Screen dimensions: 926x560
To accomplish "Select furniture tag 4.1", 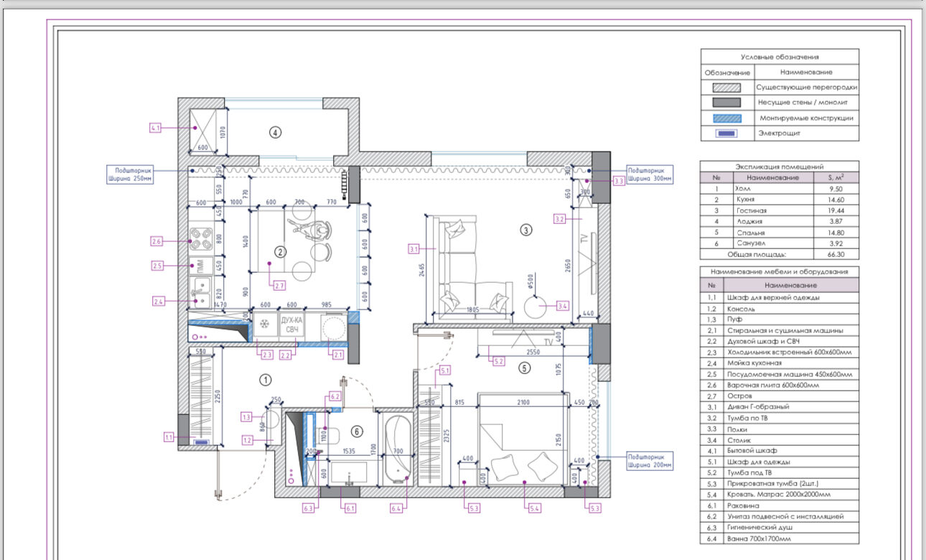I will click(156, 128).
